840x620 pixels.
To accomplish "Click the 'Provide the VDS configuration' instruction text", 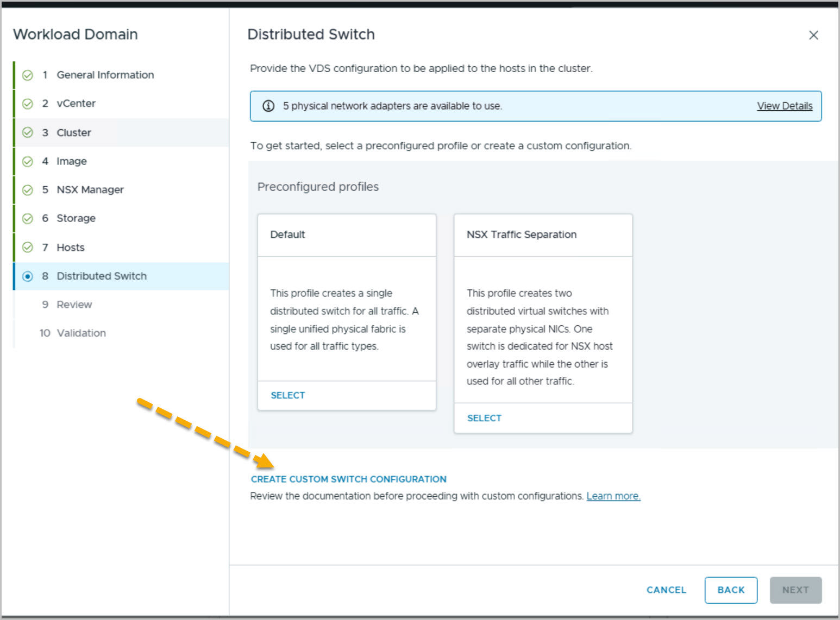I will [x=421, y=68].
